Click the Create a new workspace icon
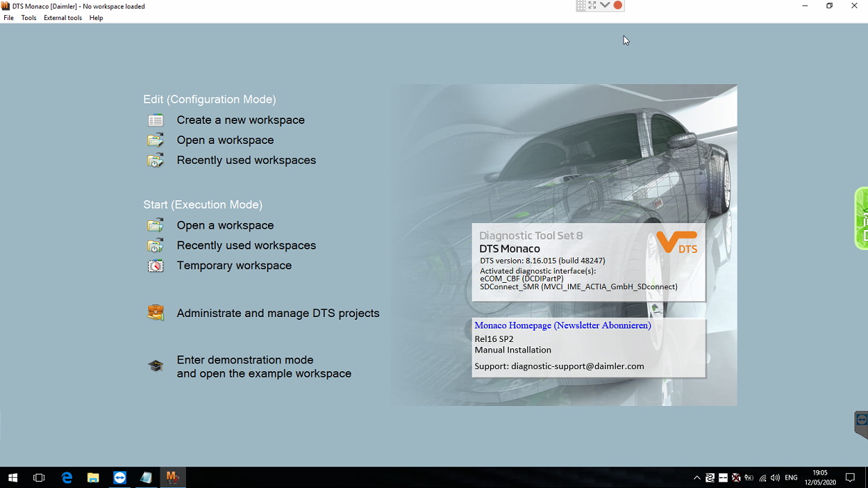The image size is (868, 488). point(155,120)
